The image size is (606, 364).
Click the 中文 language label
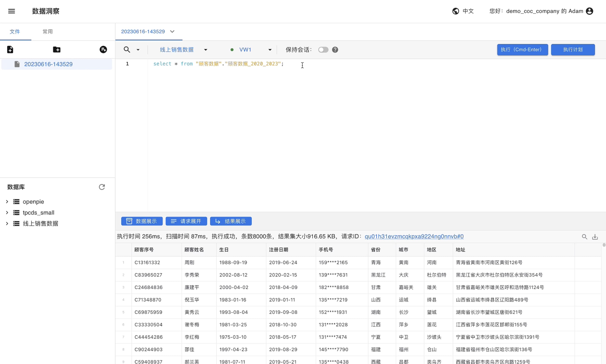(x=468, y=11)
